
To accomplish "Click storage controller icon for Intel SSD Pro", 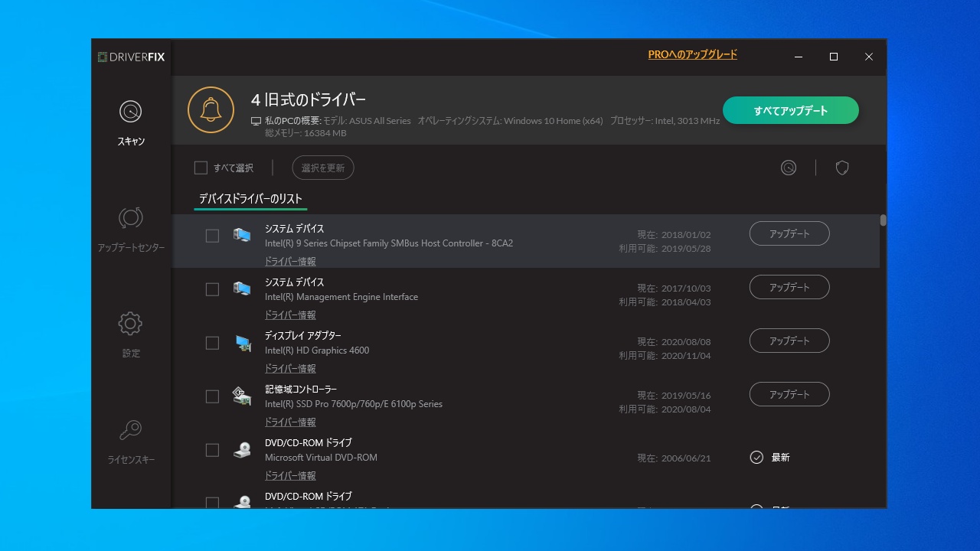I will click(x=242, y=396).
